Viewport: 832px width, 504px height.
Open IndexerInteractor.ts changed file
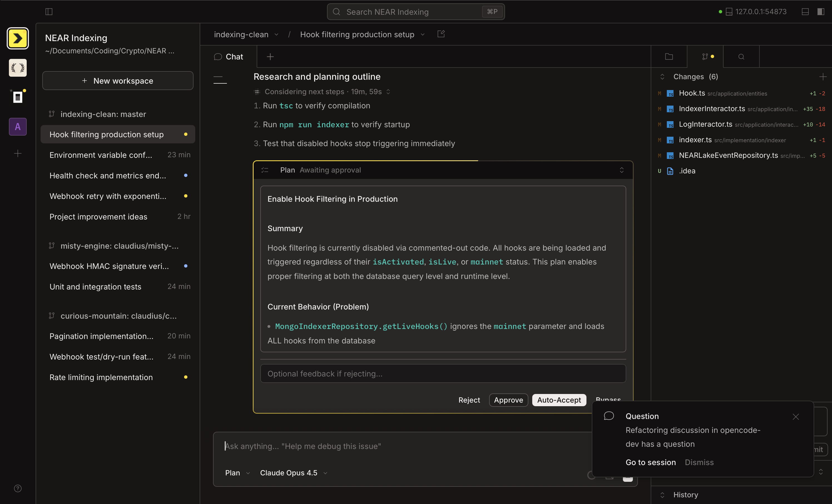(741, 109)
